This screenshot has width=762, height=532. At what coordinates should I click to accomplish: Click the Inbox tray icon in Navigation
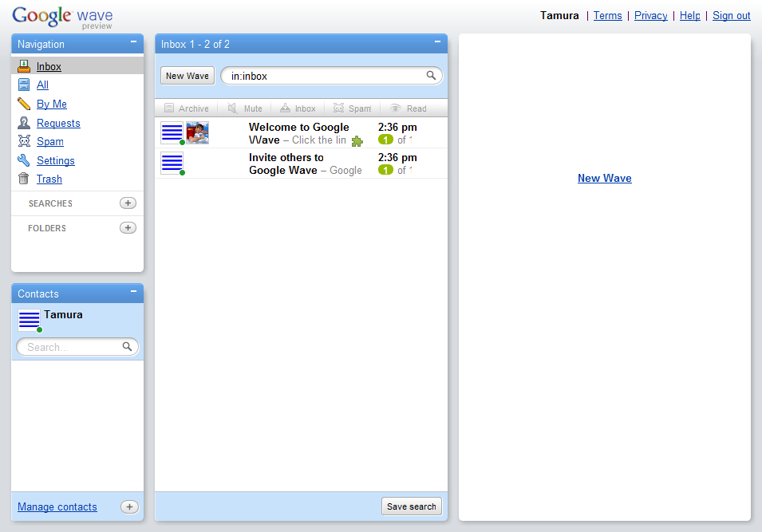[x=24, y=66]
